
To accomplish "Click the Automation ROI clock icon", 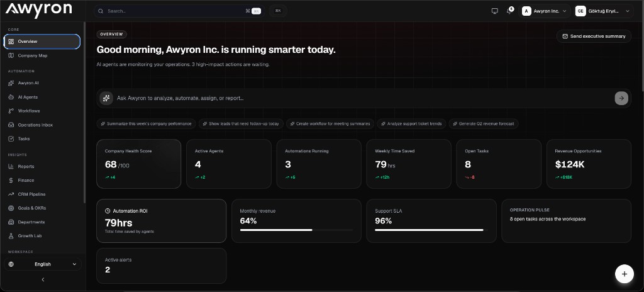I will (x=108, y=211).
